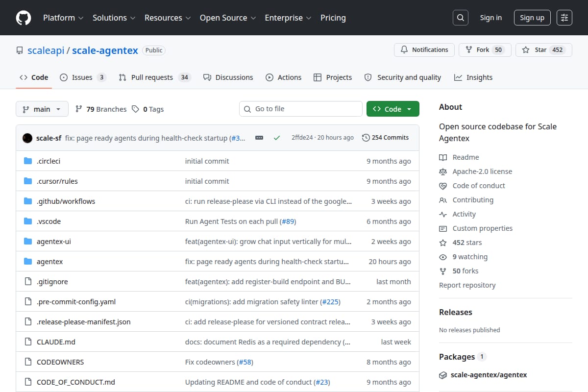Click the CODEOWNERS file icon
This screenshot has width=588, height=392.
28,362
